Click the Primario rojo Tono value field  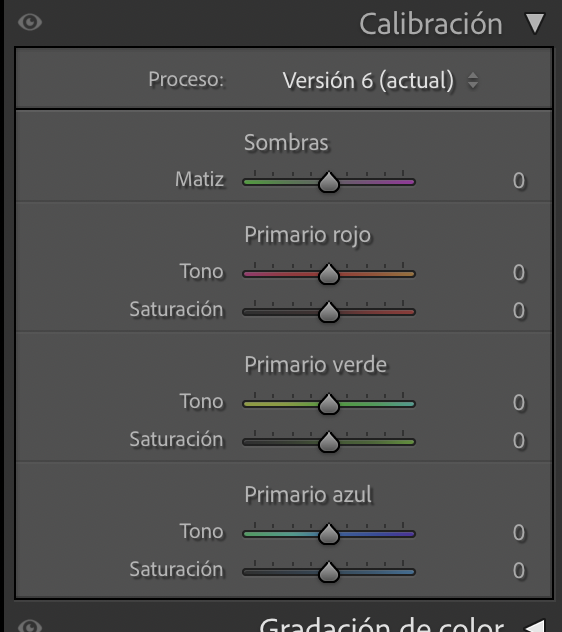[x=519, y=272]
